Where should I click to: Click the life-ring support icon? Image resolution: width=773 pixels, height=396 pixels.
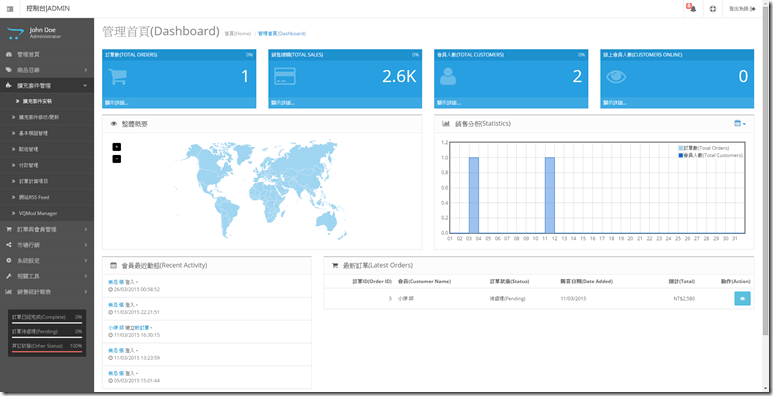tap(713, 9)
